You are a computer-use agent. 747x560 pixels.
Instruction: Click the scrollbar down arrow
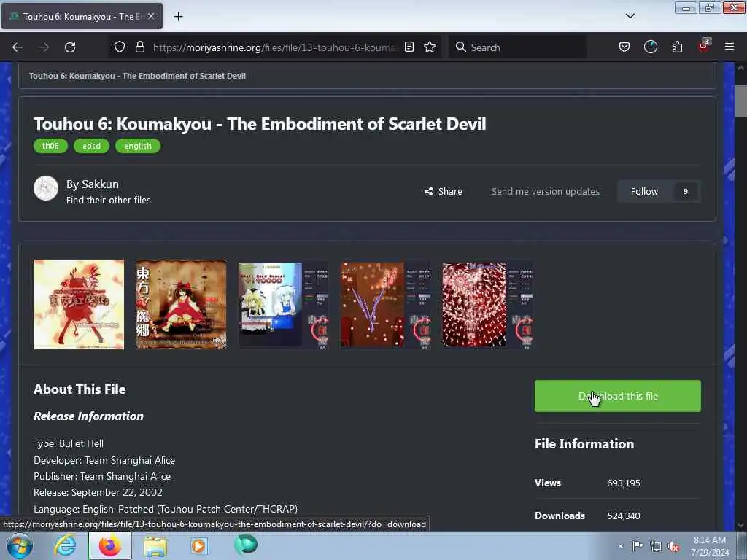tap(740, 525)
